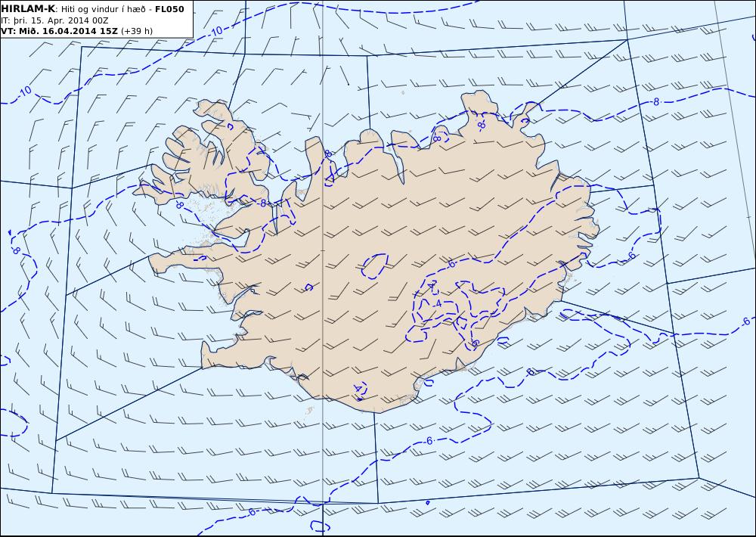Click the HIRLAM-K model name in title
The image size is (756, 537).
(x=28, y=9)
